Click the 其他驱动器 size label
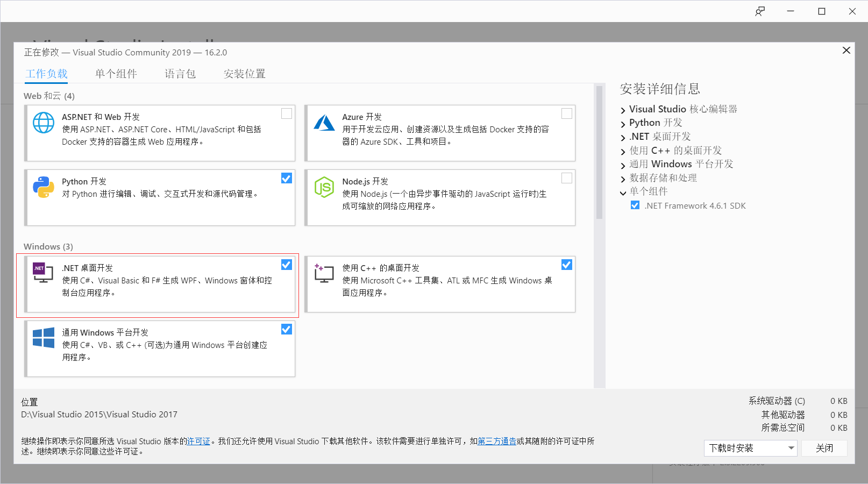 783,415
